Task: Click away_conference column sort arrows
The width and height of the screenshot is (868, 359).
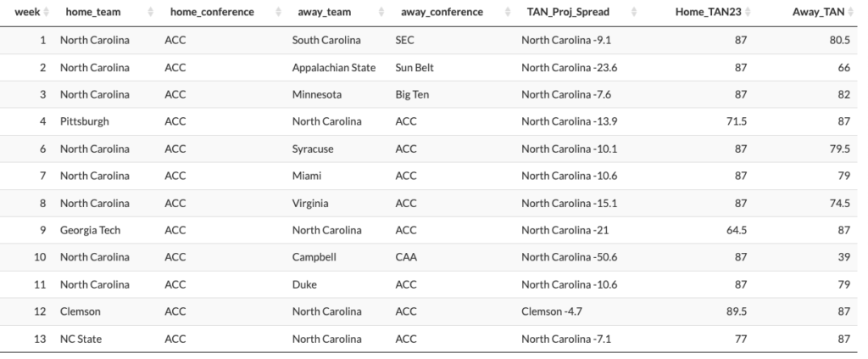Action: click(508, 12)
